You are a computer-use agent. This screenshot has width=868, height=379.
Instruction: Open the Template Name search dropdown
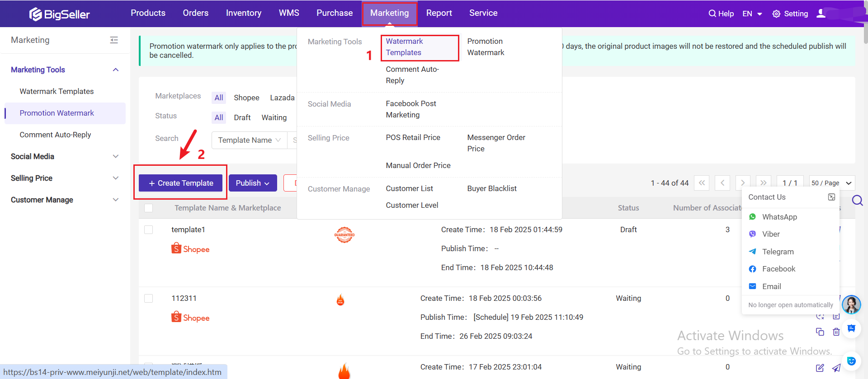pyautogui.click(x=249, y=140)
